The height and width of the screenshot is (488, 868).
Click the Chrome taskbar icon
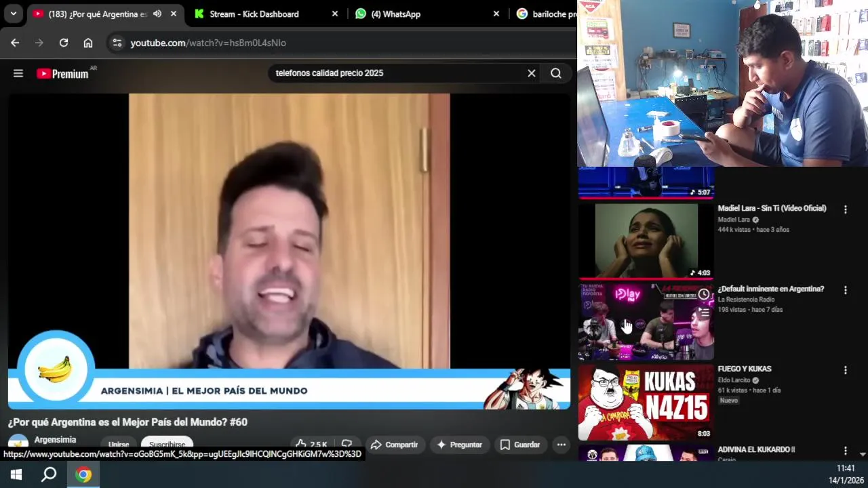point(83,474)
